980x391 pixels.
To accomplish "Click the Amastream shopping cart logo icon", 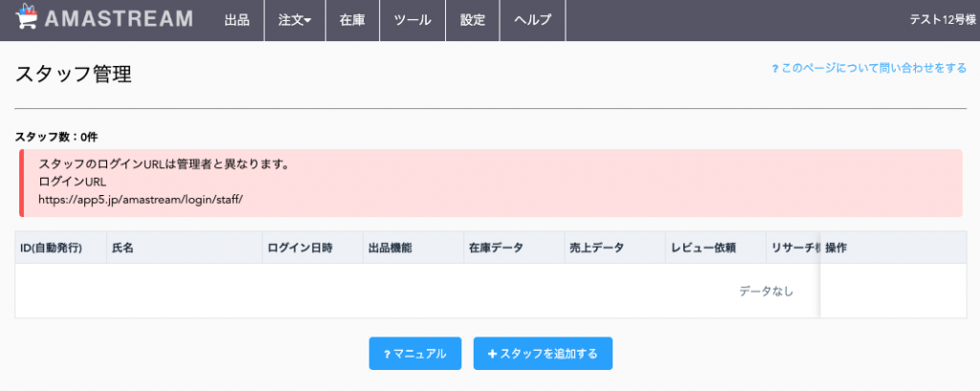I will pos(26,18).
